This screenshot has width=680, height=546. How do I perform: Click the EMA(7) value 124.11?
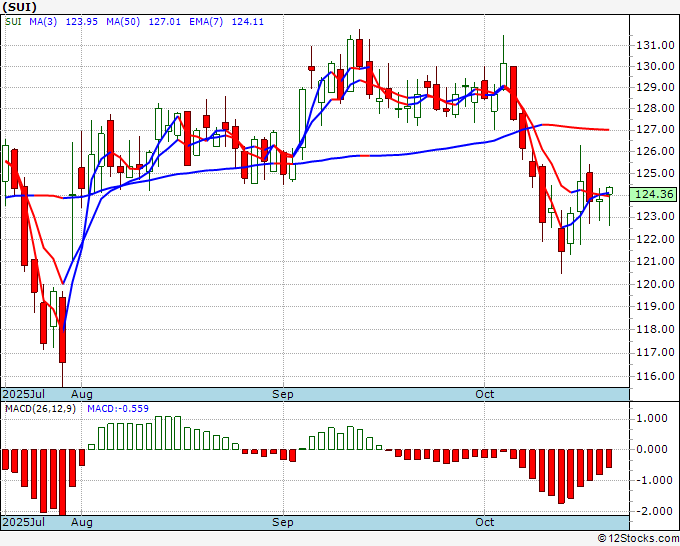point(248,22)
